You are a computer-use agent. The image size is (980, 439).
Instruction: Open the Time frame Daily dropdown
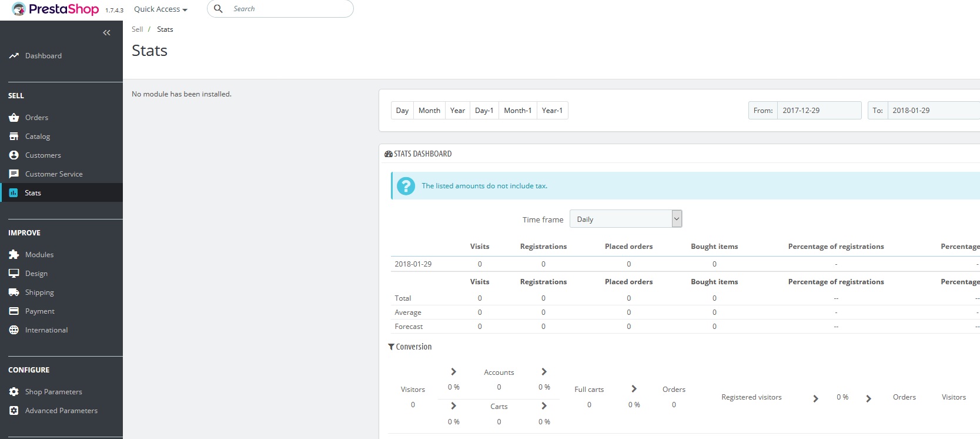click(x=626, y=219)
